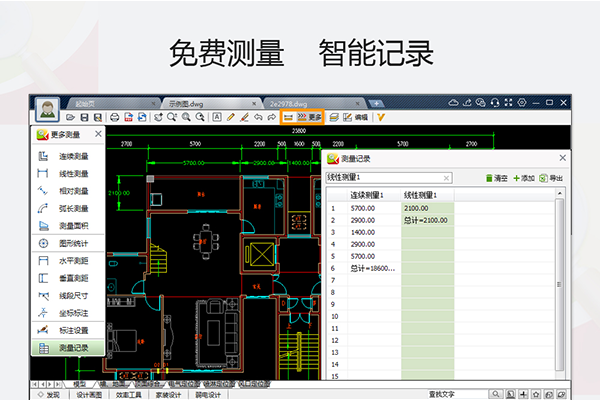Image resolution: width=600 pixels, height=400 pixels.
Task: Select 线段尺寸 in the measure menu
Action: 68,296
